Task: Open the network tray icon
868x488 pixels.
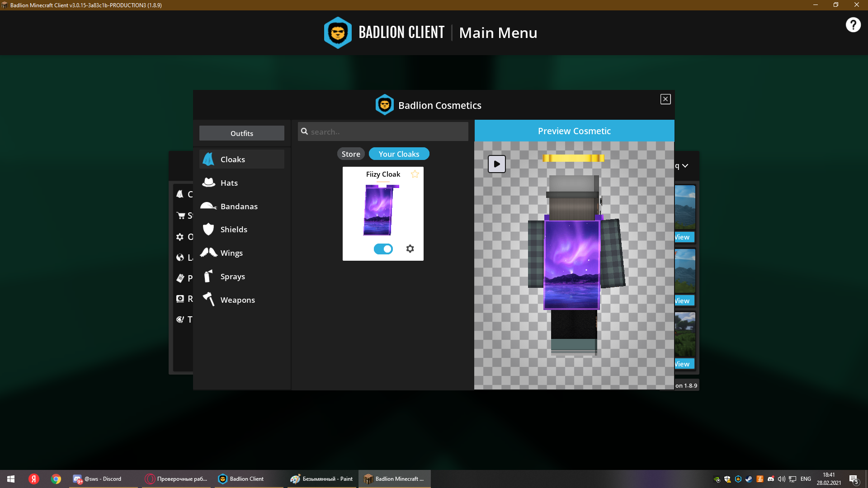Action: pyautogui.click(x=793, y=479)
